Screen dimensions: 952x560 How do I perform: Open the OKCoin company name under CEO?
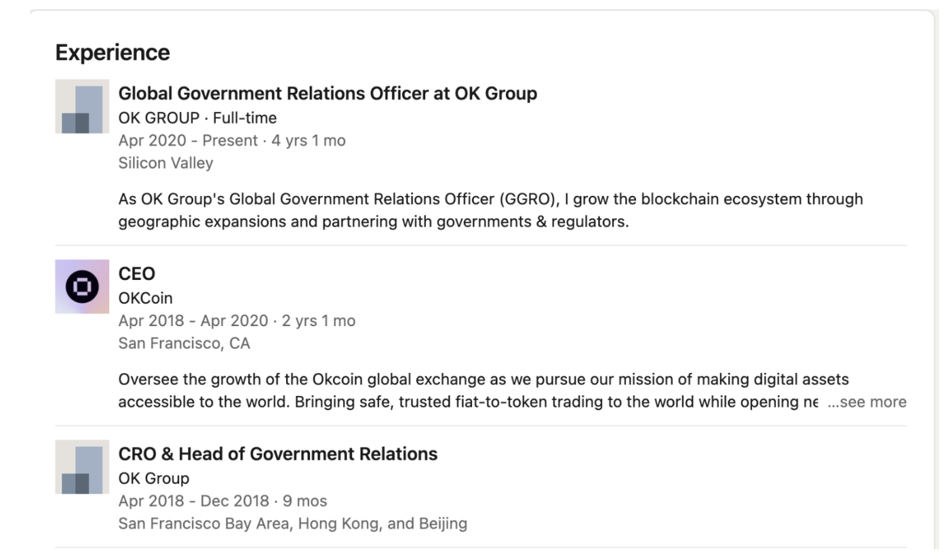point(145,298)
